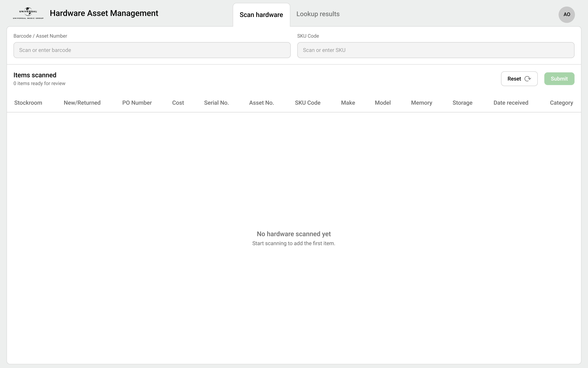This screenshot has height=368, width=588.
Task: Focus the SKU Code input field
Action: (436, 50)
